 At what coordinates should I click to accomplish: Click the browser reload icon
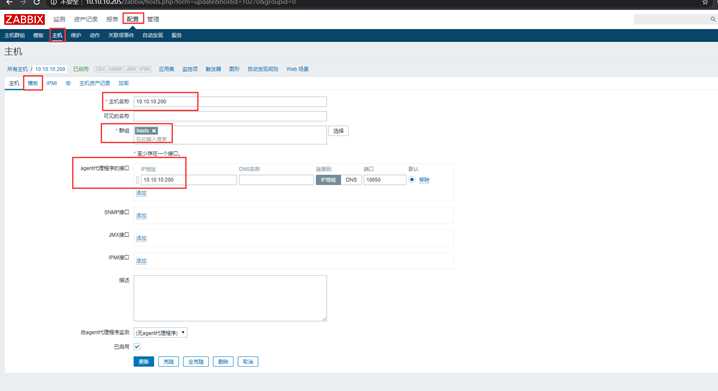pyautogui.click(x=37, y=2)
